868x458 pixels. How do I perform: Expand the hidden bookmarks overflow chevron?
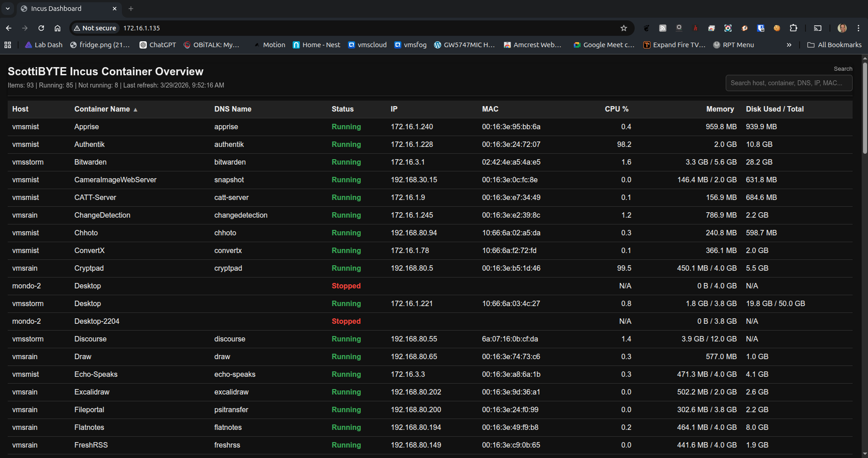789,45
